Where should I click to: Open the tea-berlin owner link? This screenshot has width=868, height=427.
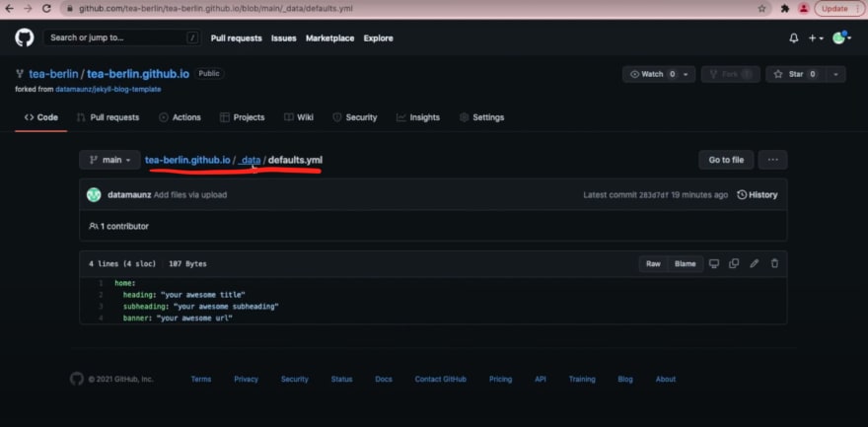click(53, 74)
